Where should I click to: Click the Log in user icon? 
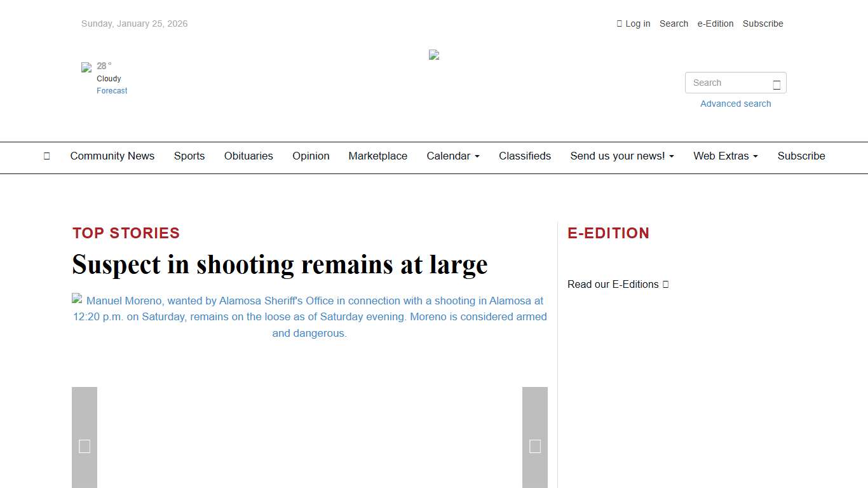click(620, 24)
